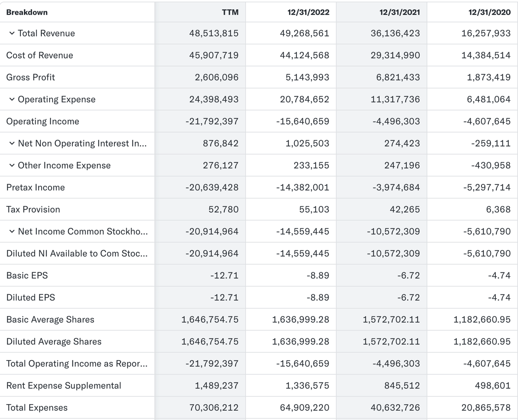518x420 pixels.
Task: Toggle the Other Income Expense chevron
Action: point(12,165)
